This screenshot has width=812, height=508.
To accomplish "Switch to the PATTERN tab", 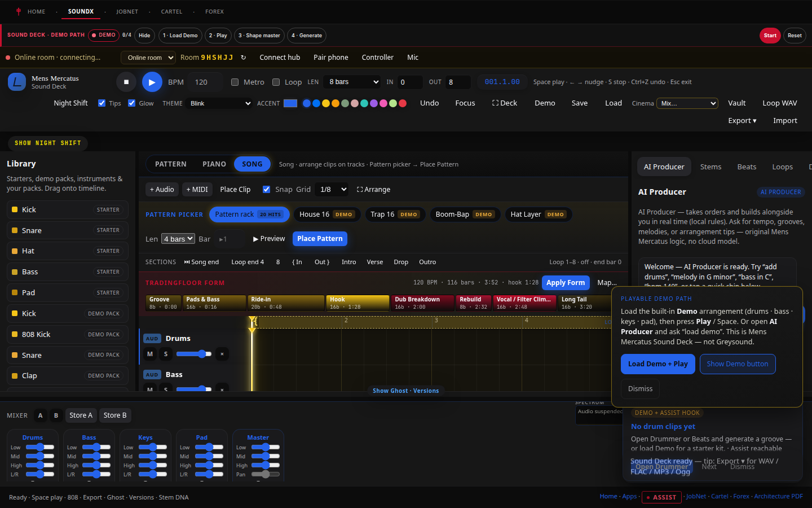I will pyautogui.click(x=171, y=164).
